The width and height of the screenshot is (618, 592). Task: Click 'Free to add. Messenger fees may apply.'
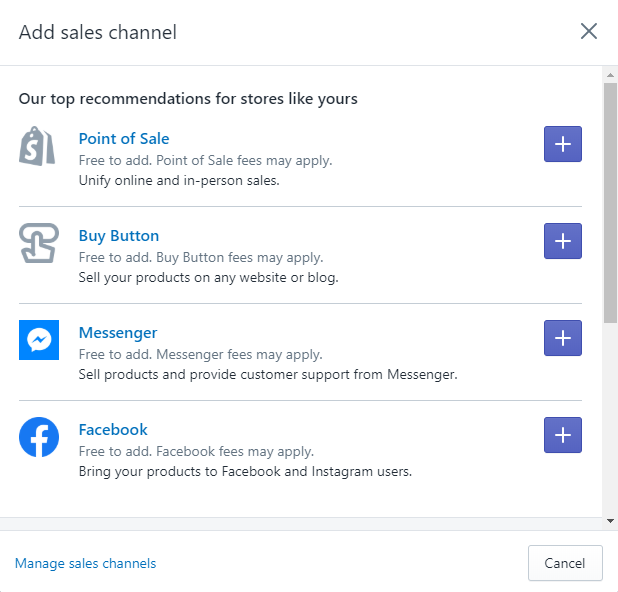coord(201,354)
